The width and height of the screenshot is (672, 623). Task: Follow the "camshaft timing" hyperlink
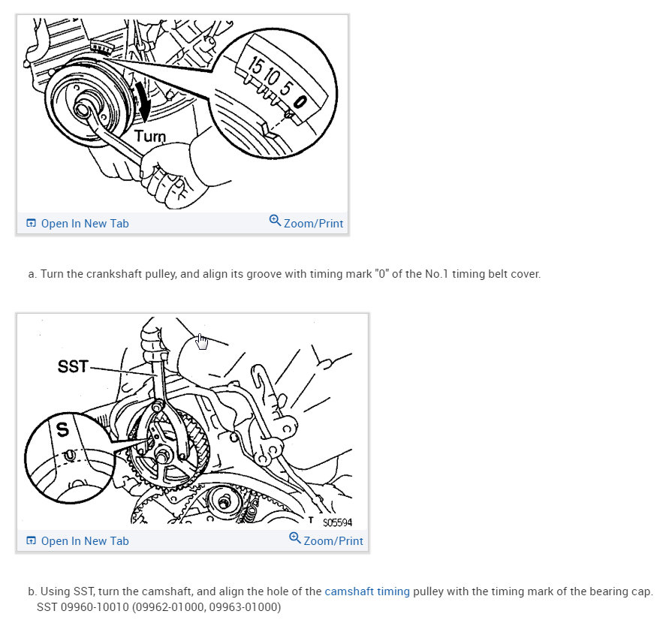pyautogui.click(x=367, y=591)
